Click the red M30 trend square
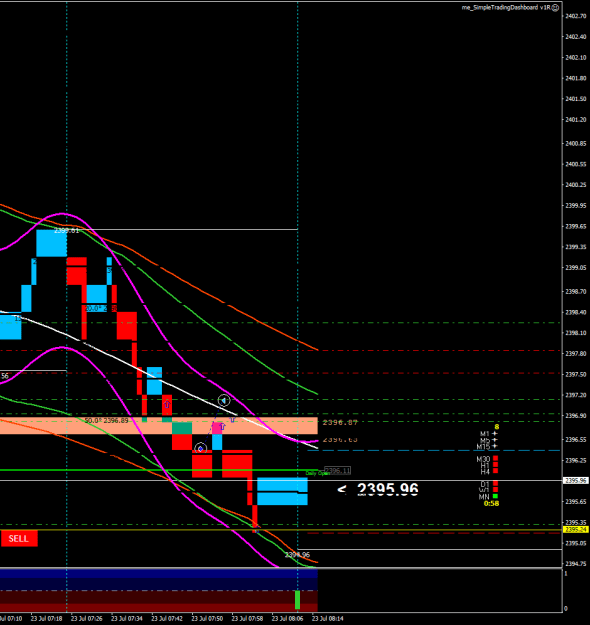The height and width of the screenshot is (625, 590). (x=496, y=459)
